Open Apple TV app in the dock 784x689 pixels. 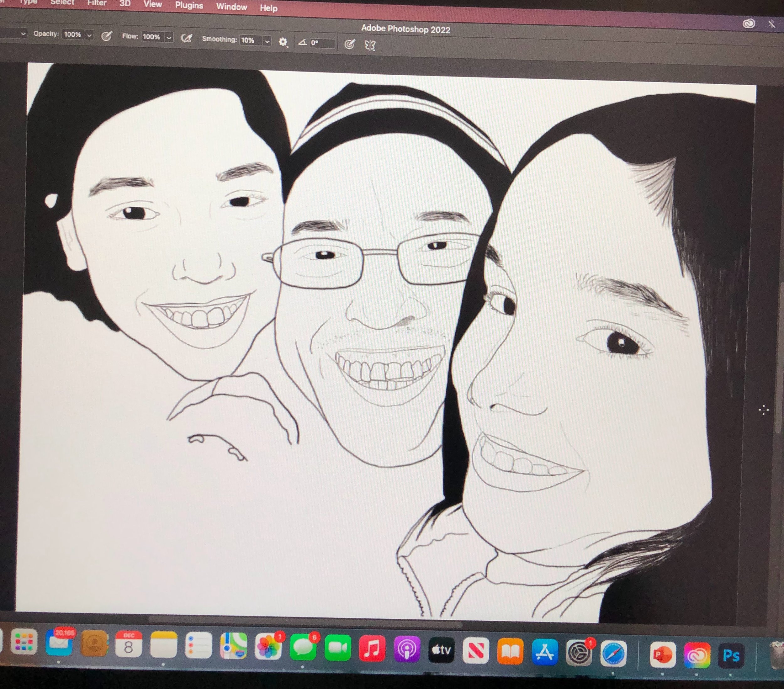[442, 650]
